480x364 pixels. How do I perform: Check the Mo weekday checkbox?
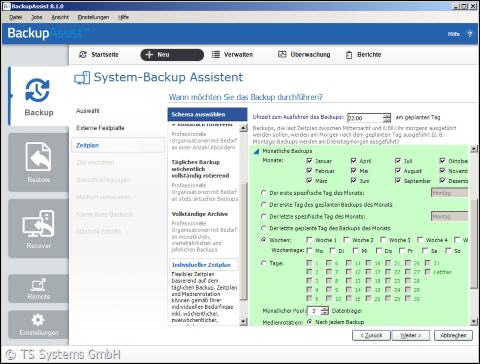(309, 250)
